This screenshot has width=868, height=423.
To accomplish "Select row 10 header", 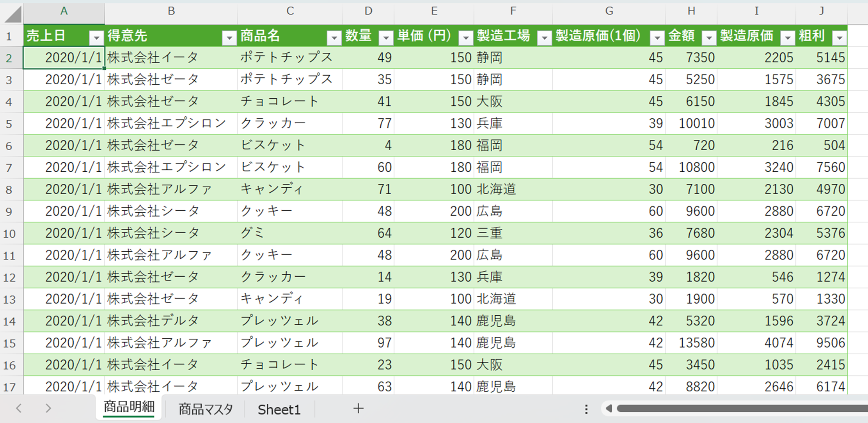I will (10, 234).
